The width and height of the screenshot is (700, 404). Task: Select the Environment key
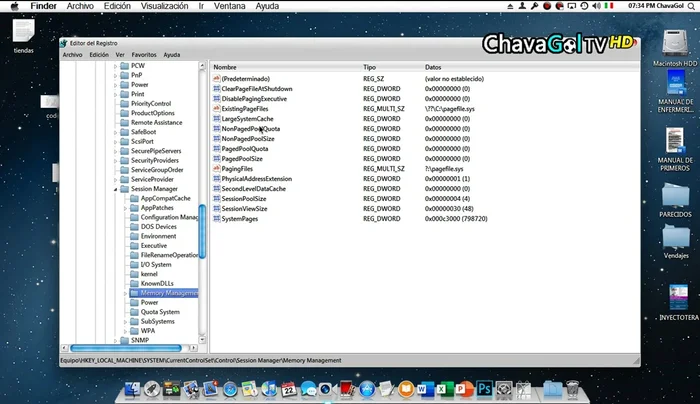pyautogui.click(x=158, y=236)
